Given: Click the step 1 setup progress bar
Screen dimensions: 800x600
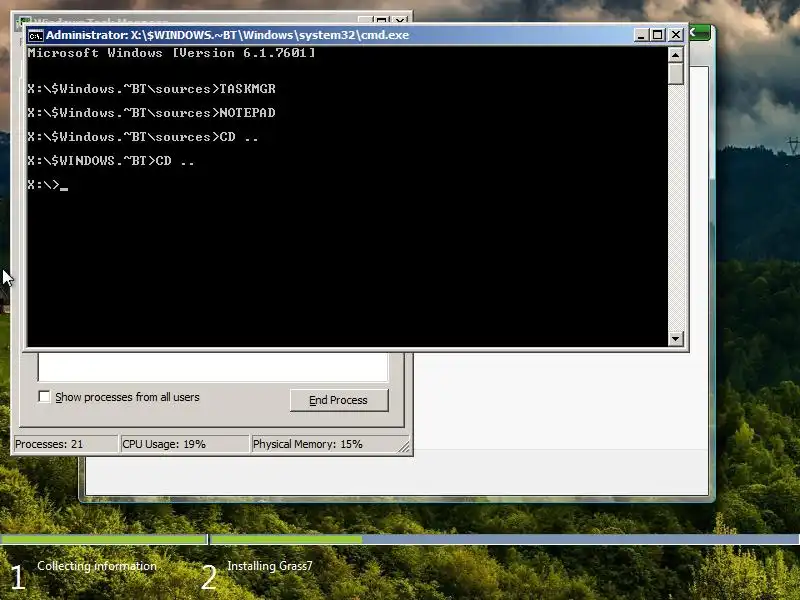Looking at the screenshot, I should pos(104,539).
